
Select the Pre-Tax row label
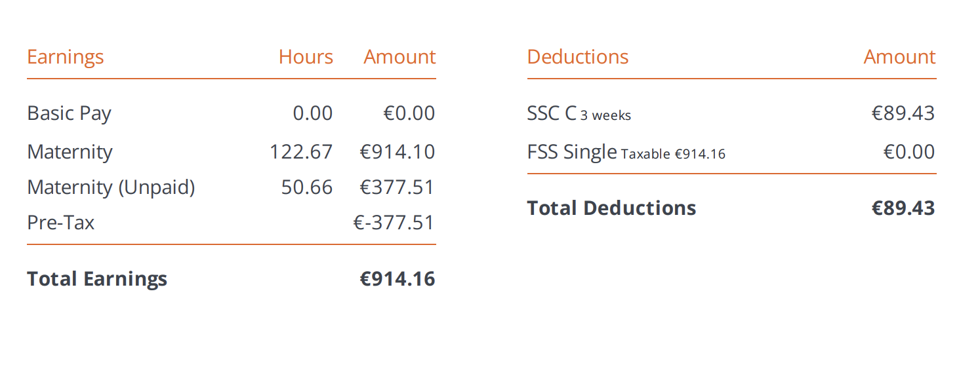coord(61,223)
